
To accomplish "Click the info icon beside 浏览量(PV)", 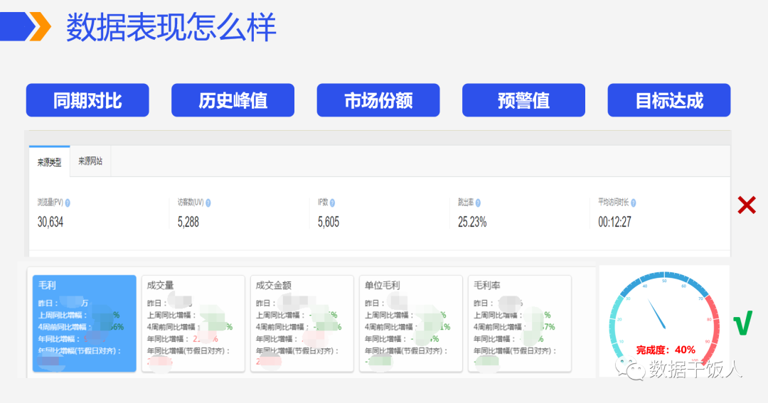I will [68, 202].
